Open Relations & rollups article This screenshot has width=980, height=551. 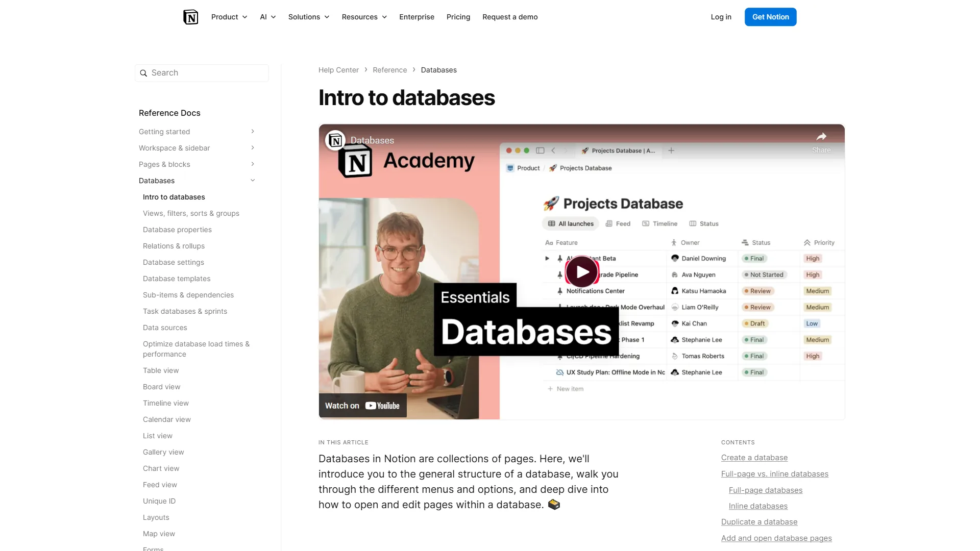pyautogui.click(x=174, y=246)
